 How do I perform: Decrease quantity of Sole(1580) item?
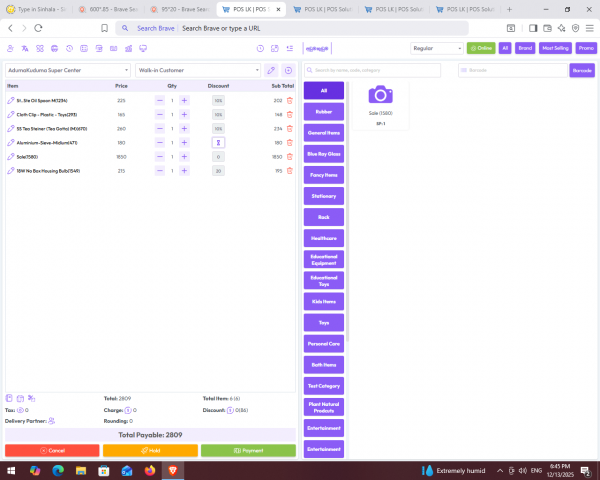tap(160, 157)
